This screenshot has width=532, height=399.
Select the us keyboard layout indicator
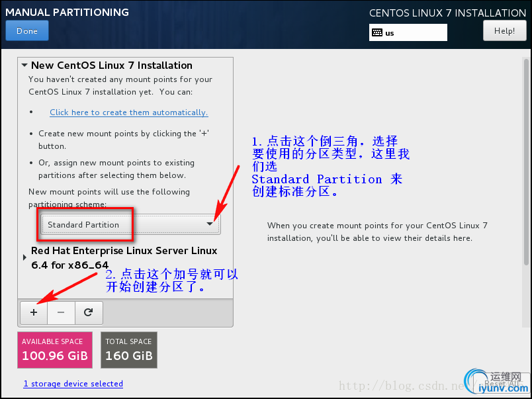point(408,32)
